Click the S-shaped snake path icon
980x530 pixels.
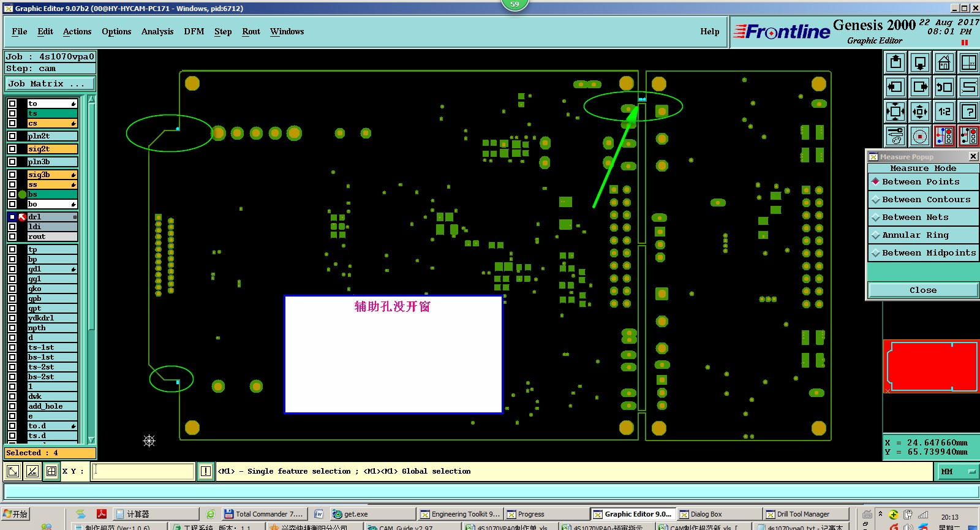click(968, 87)
